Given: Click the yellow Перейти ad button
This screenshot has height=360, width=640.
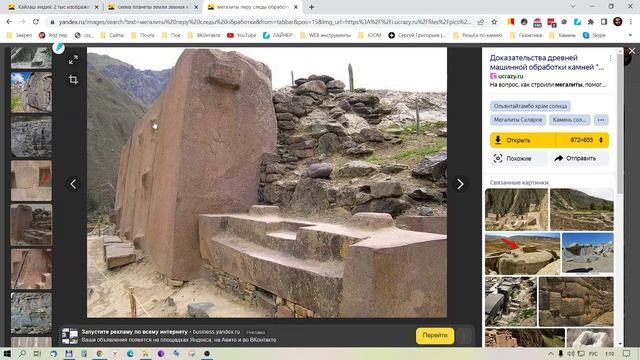Looking at the screenshot, I should (435, 336).
